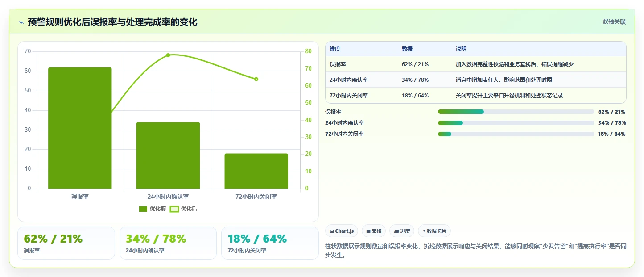Click the 数据卡片 chip
Image resolution: width=644 pixels, height=277 pixels.
click(434, 231)
